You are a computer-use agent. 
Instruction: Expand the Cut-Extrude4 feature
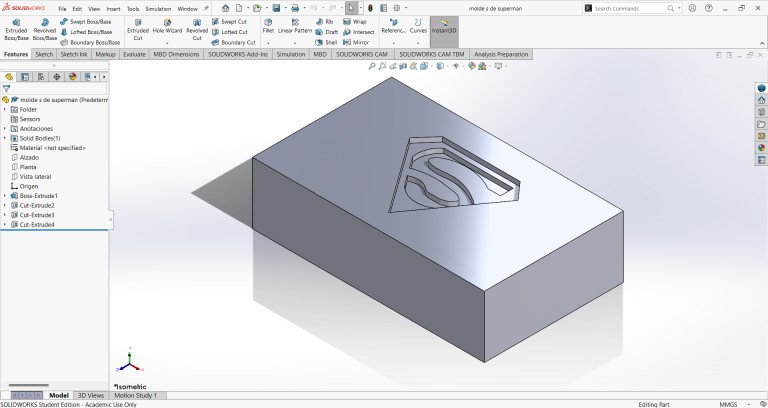tap(5, 224)
